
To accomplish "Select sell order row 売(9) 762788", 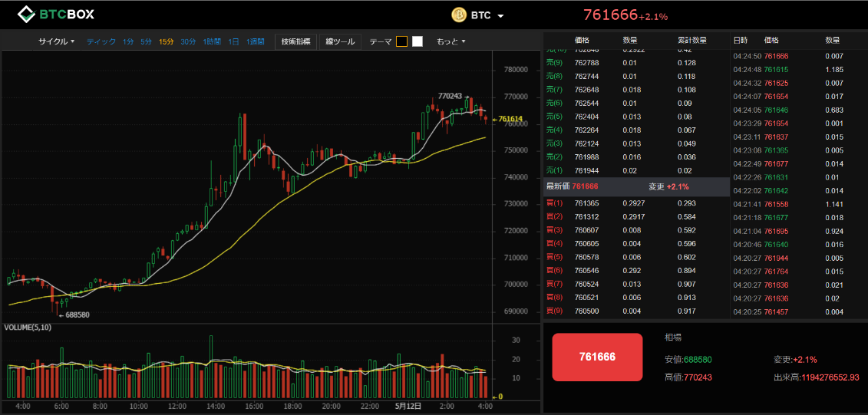I will pyautogui.click(x=636, y=63).
